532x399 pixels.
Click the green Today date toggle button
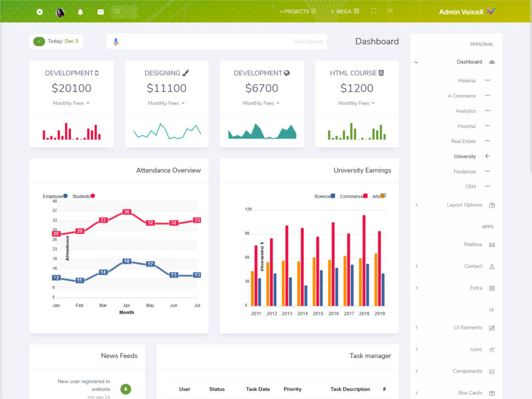coord(39,42)
